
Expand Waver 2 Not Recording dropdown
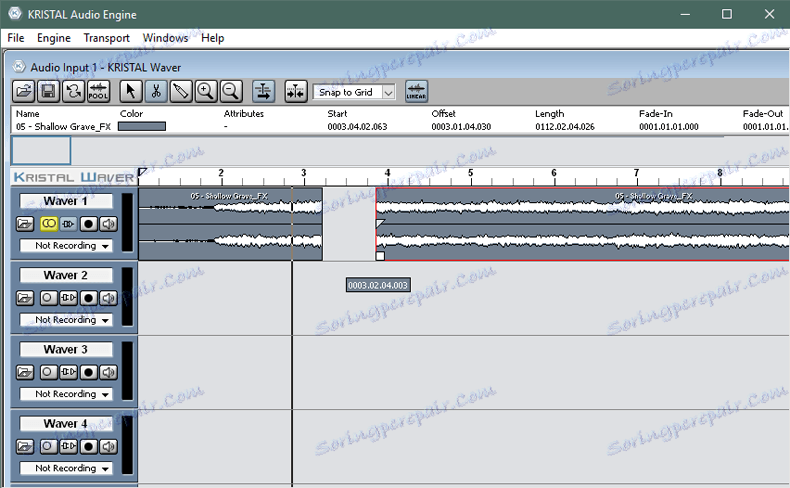tap(66, 320)
